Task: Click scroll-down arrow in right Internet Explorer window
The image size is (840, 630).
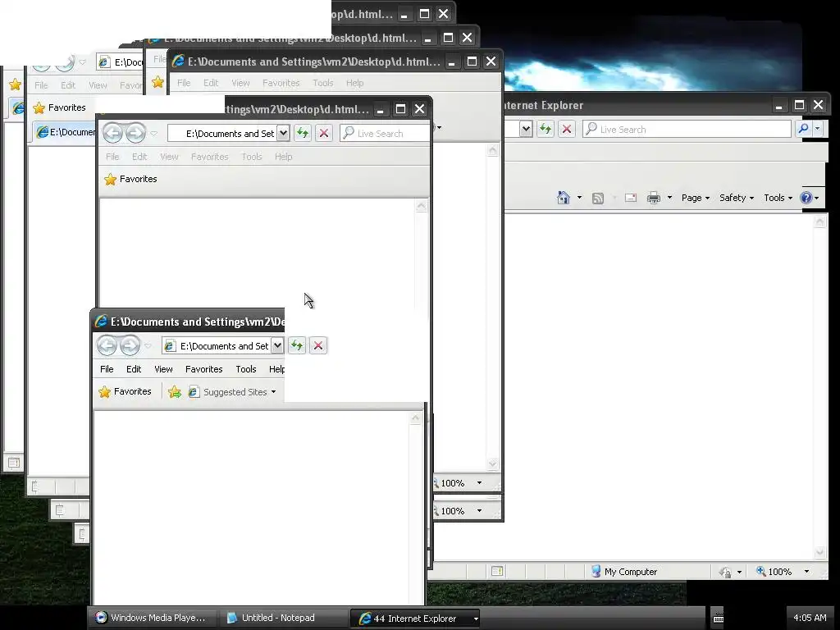Action: tap(819, 552)
